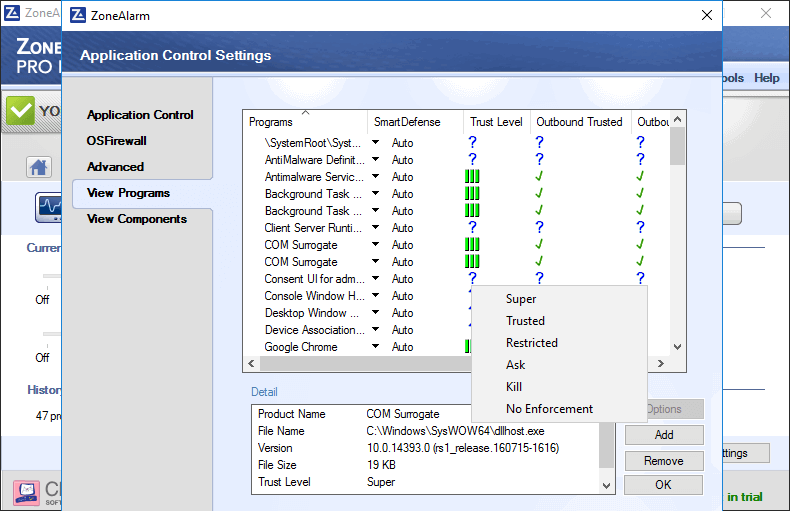Click the programs list horizontal scroll right arrow
Viewport: 790px width, 511px height.
(x=661, y=363)
